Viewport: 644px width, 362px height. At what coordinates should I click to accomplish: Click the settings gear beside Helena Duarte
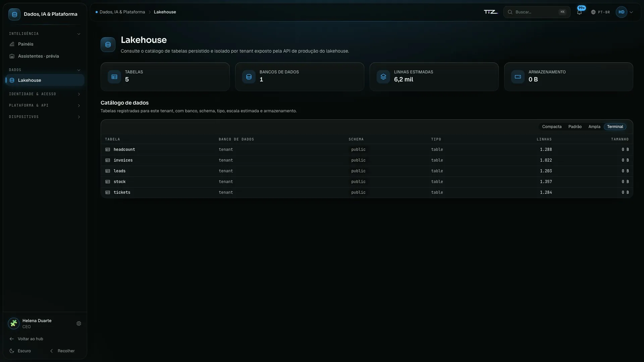coord(79,323)
